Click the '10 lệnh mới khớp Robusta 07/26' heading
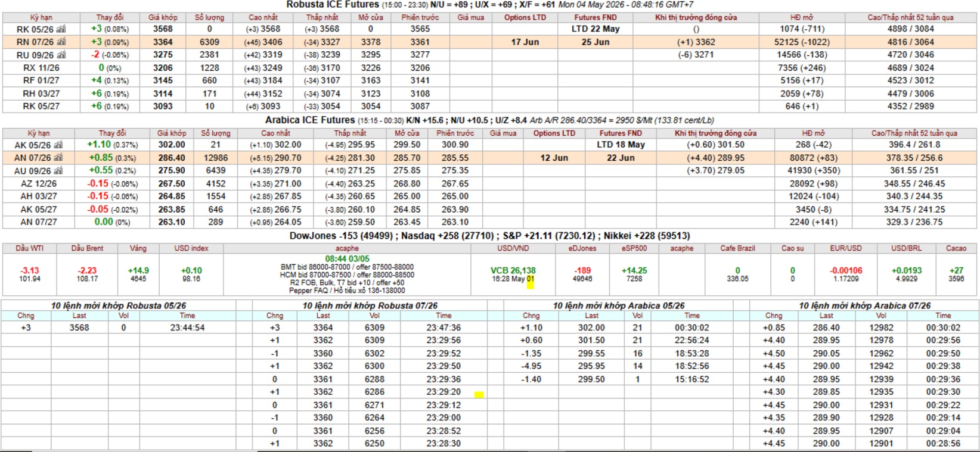This screenshot has width=980, height=452. (x=370, y=306)
